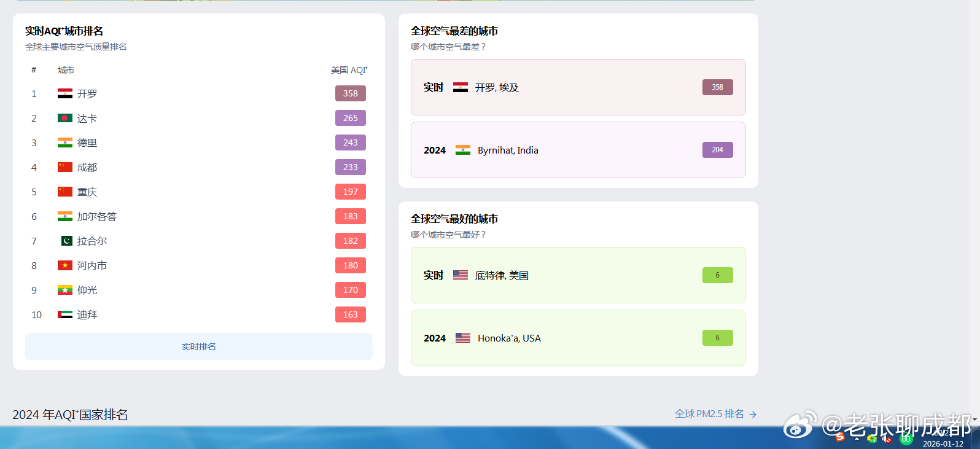Click the 城市 column header
Screen dimensions: 980x449
[66, 70]
